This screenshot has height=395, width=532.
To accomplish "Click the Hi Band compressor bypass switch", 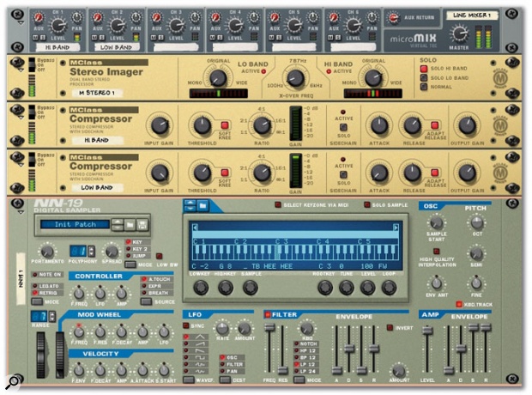I will pyautogui.click(x=32, y=112).
